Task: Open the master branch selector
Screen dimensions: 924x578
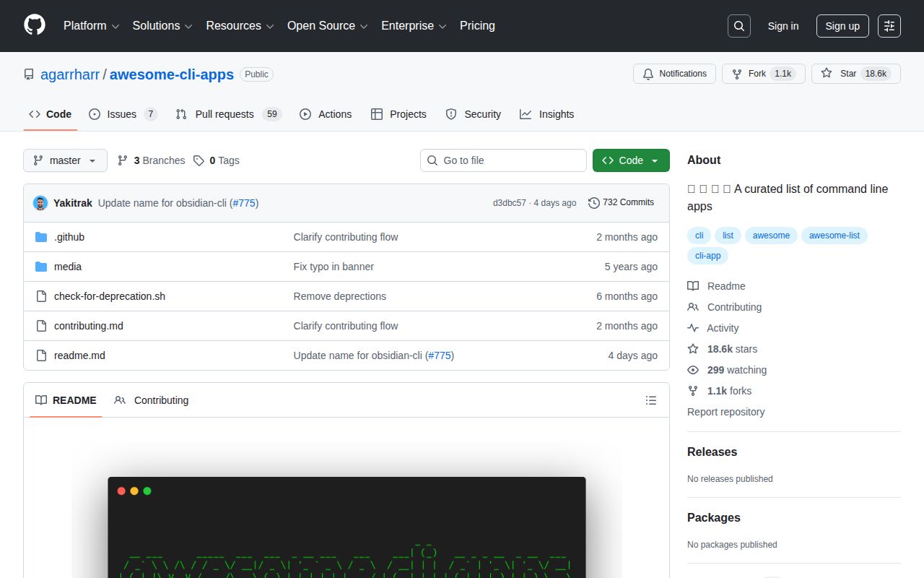Action: pyautogui.click(x=65, y=160)
